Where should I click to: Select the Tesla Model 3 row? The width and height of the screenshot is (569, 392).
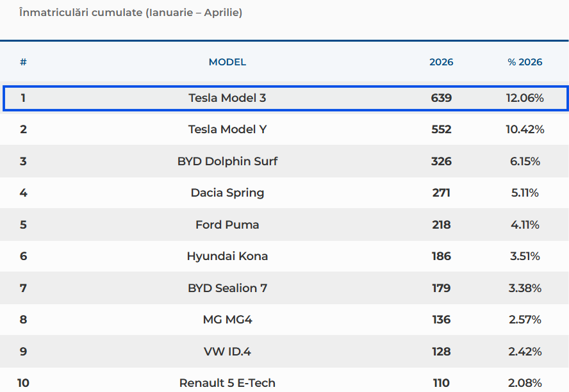[x=285, y=98]
